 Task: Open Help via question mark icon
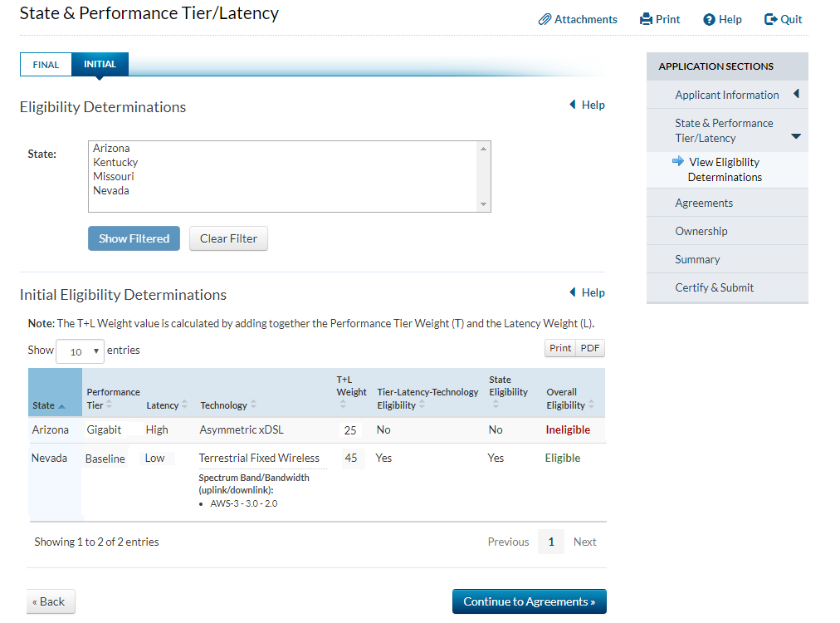click(x=709, y=19)
